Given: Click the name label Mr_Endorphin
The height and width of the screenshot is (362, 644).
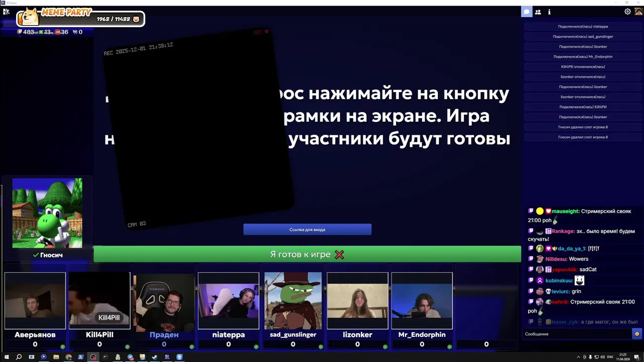Looking at the screenshot, I should pos(422,334).
